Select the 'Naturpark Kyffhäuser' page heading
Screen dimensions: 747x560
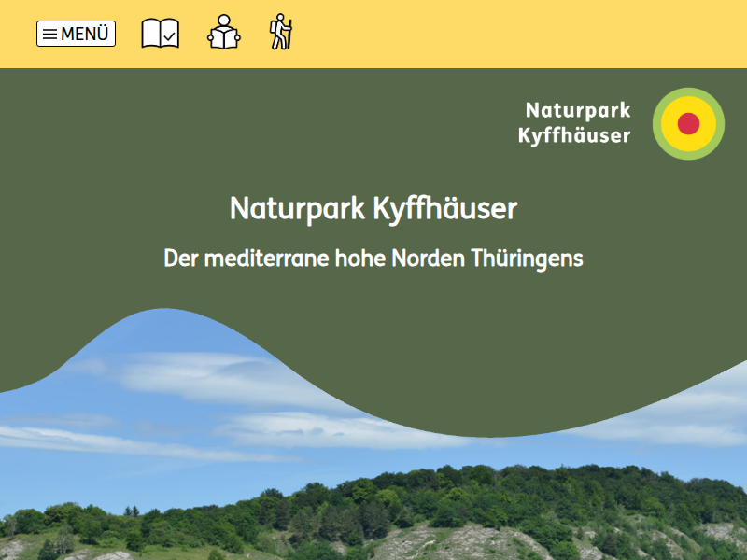(x=373, y=209)
